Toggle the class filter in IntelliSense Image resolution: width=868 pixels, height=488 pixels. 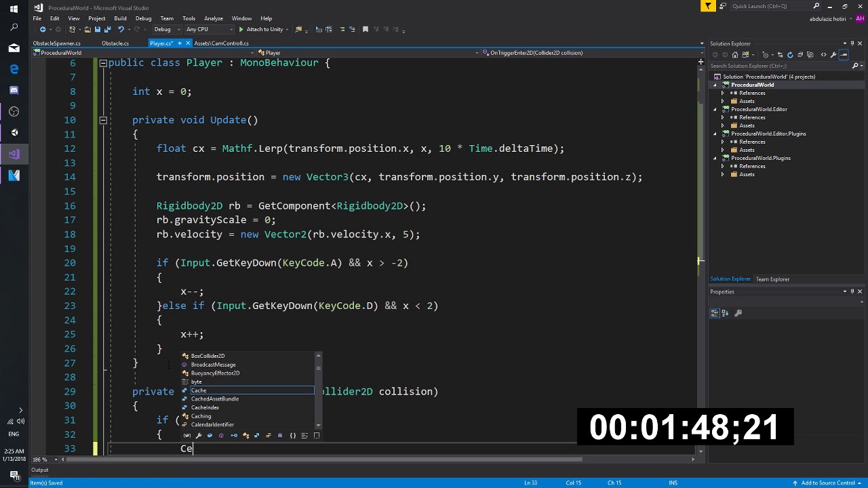[246, 435]
